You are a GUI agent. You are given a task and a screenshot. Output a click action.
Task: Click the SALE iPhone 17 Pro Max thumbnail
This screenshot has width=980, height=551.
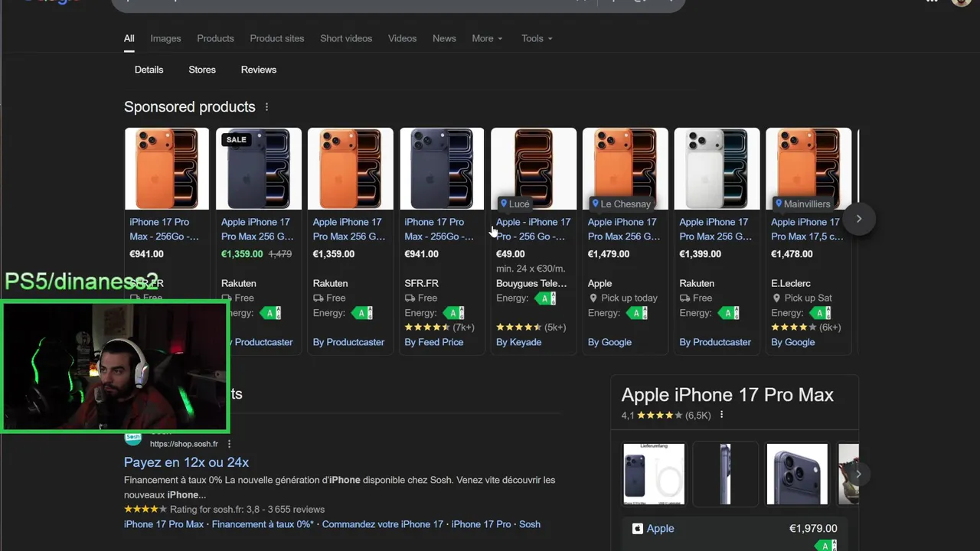point(258,169)
